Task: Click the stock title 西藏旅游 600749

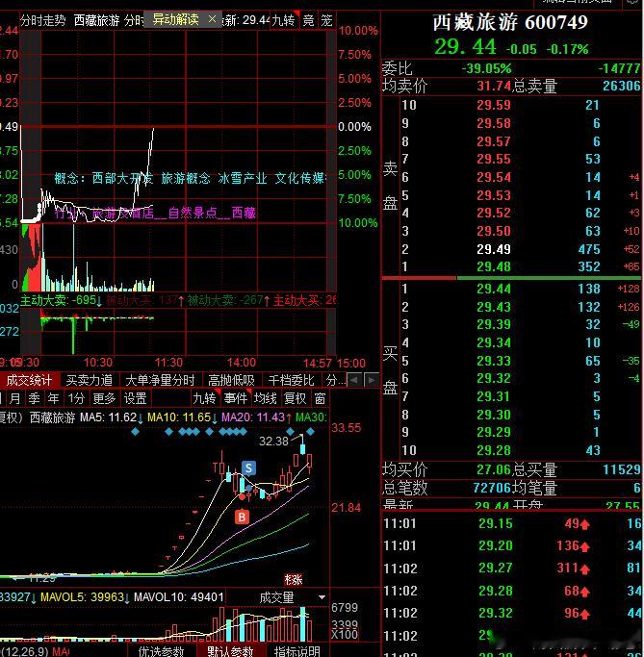Action: tap(510, 22)
